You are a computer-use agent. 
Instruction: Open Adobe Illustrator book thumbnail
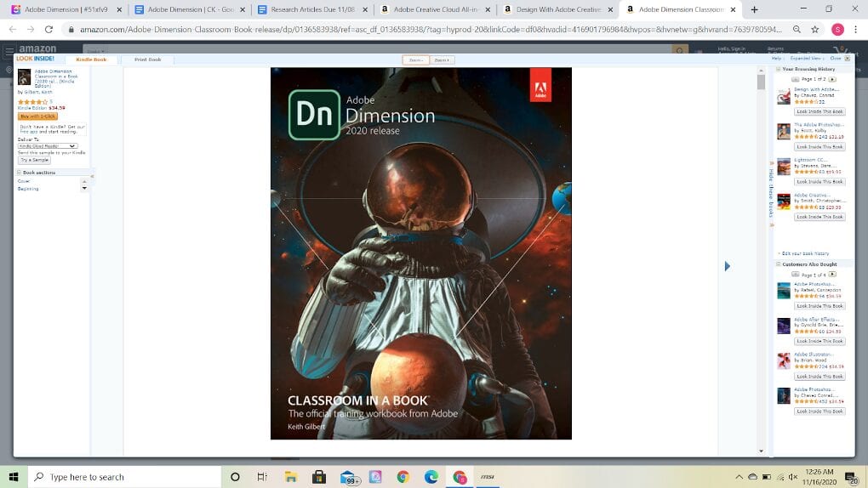point(783,360)
